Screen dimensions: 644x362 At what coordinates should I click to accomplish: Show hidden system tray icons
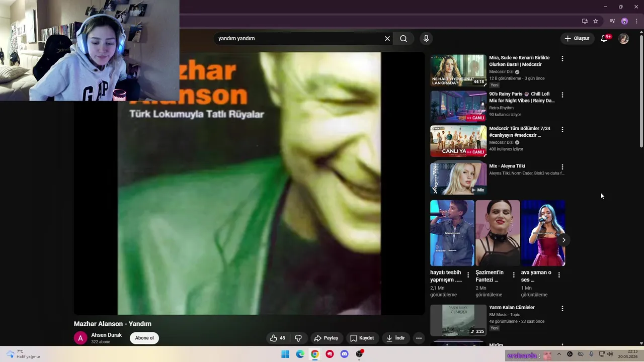pyautogui.click(x=559, y=354)
